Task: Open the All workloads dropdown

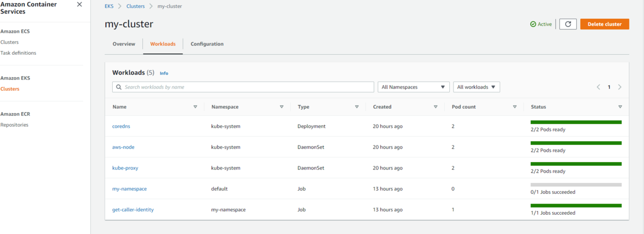Action: (477, 87)
